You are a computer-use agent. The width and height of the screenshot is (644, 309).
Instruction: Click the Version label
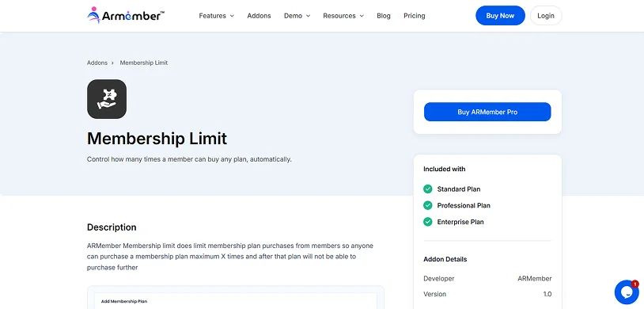(x=435, y=294)
